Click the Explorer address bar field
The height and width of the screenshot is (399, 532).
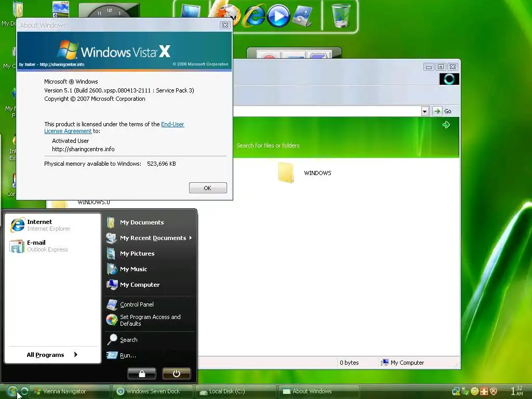[x=327, y=111]
